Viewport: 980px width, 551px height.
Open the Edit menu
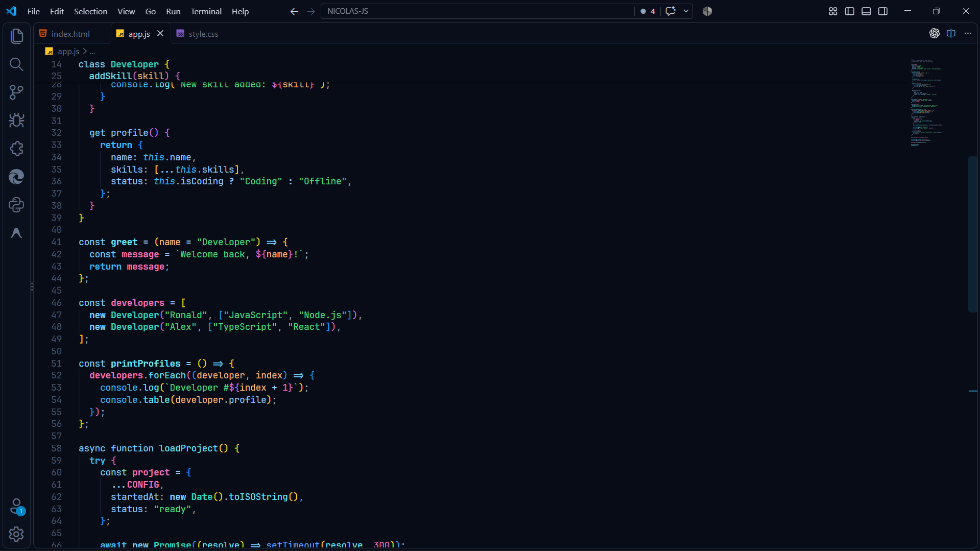57,11
